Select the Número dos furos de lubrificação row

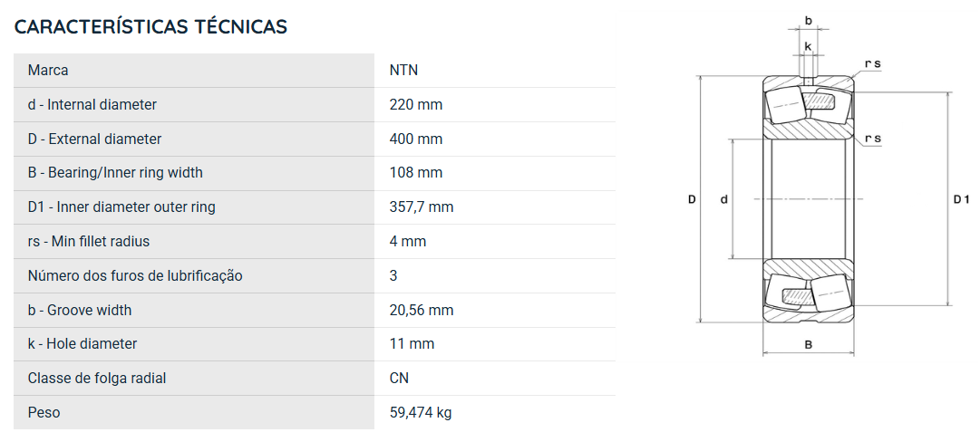coord(315,275)
